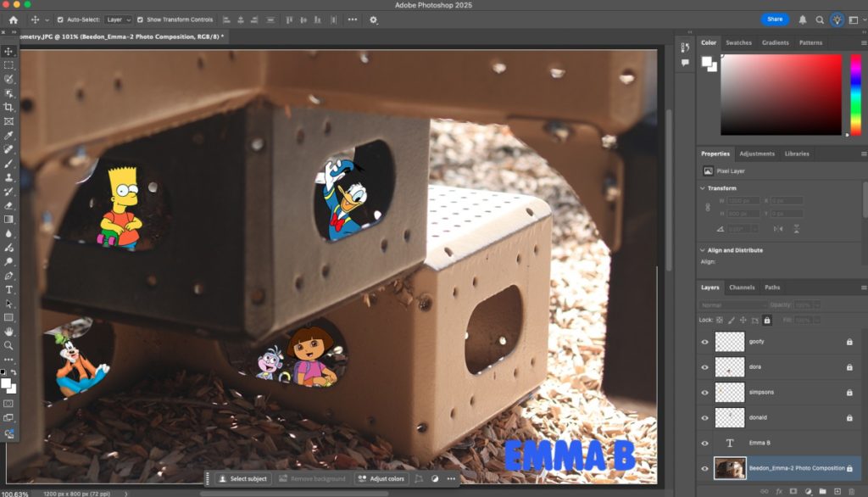868x497 pixels.
Task: Toggle Show Transform Controls checkbox
Action: click(x=141, y=20)
